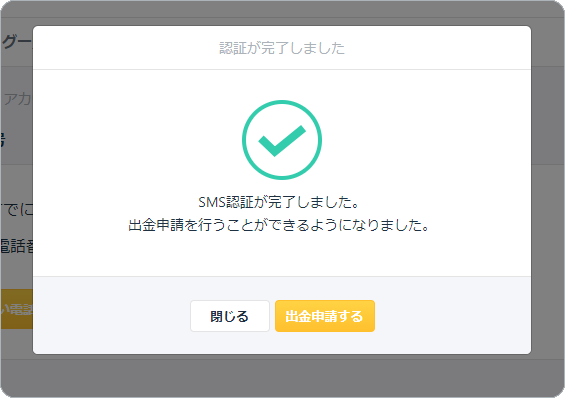Click the SMS認証が完了しました。 message line
The height and width of the screenshot is (398, 565).
[x=279, y=202]
